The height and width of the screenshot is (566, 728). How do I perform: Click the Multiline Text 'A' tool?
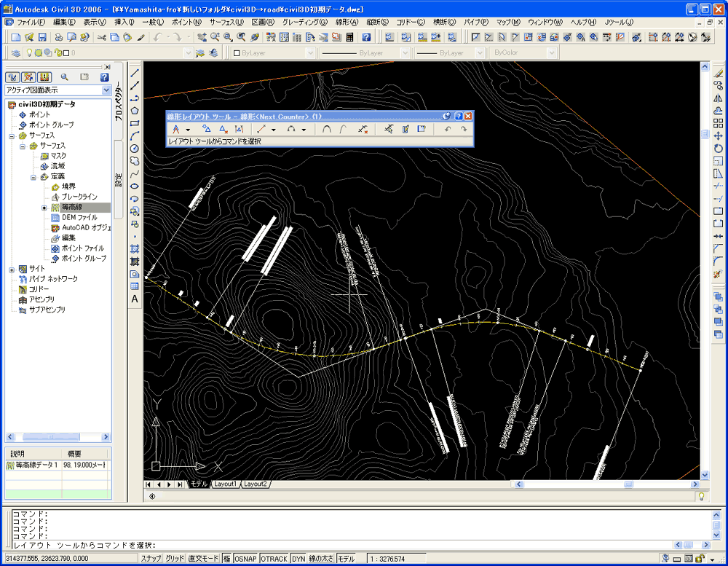pos(135,299)
